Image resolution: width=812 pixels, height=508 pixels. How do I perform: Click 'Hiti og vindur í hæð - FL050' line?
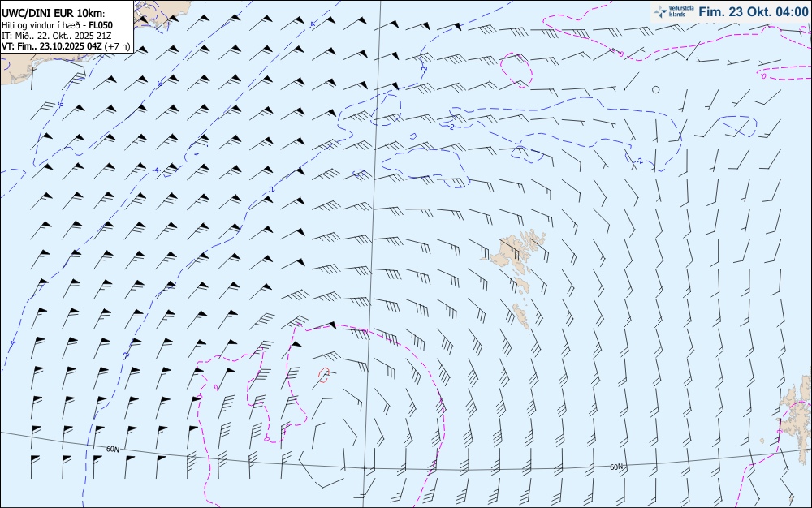point(57,25)
